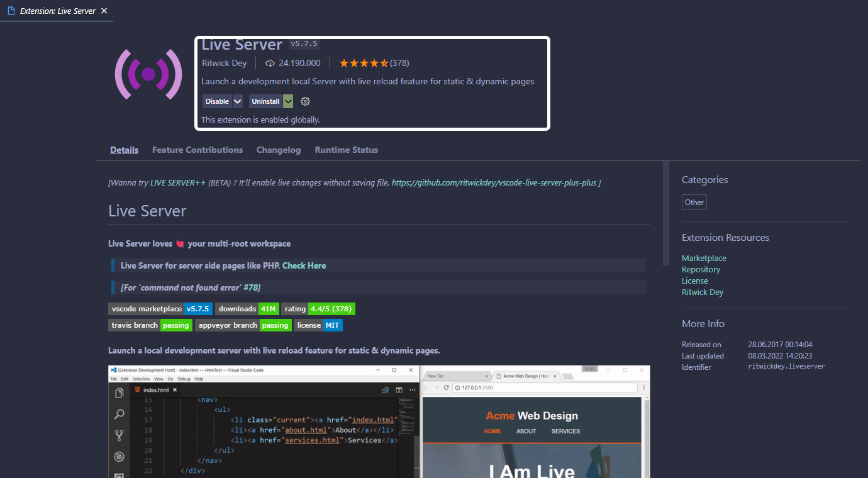Click the Uninstall button
The height and width of the screenshot is (478, 868).
pos(267,101)
